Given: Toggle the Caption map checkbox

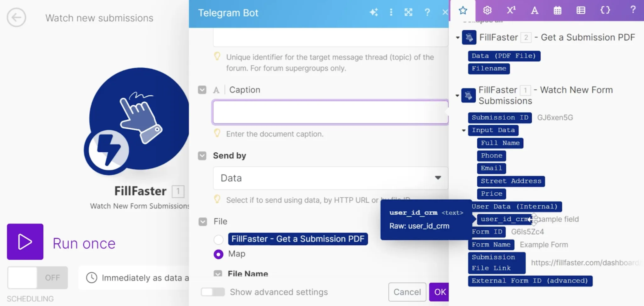Looking at the screenshot, I should (202, 90).
